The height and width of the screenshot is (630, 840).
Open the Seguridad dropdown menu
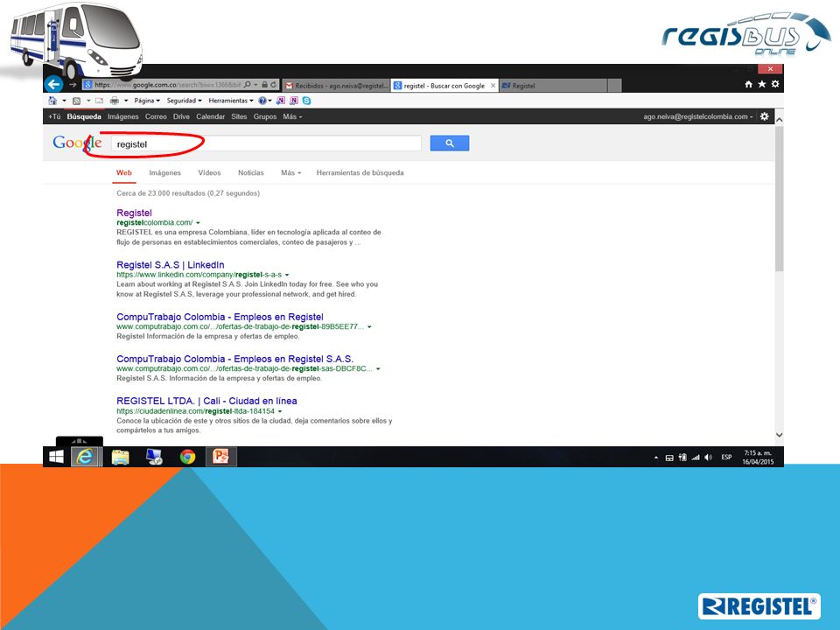pyautogui.click(x=185, y=101)
